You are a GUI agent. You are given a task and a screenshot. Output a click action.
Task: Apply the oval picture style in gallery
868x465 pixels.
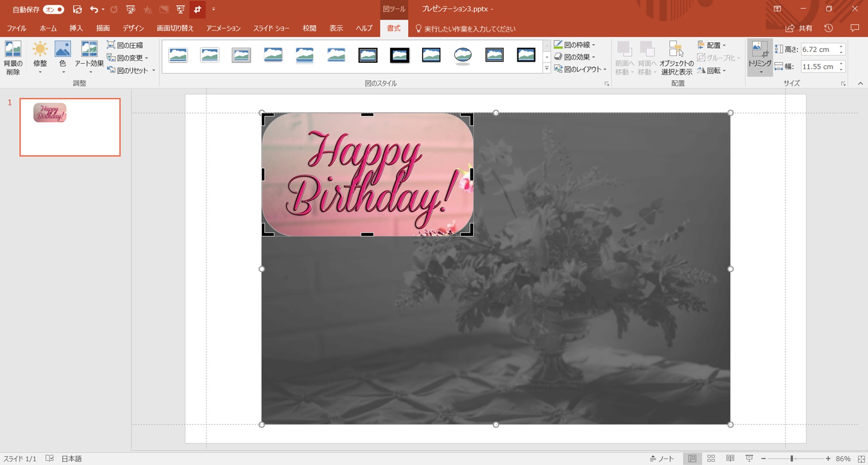(x=463, y=55)
